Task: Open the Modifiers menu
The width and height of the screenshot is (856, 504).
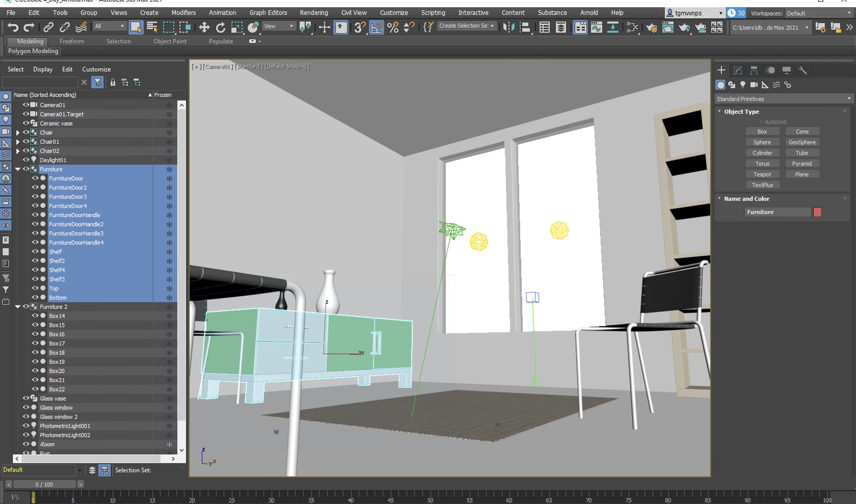Action: (184, 12)
